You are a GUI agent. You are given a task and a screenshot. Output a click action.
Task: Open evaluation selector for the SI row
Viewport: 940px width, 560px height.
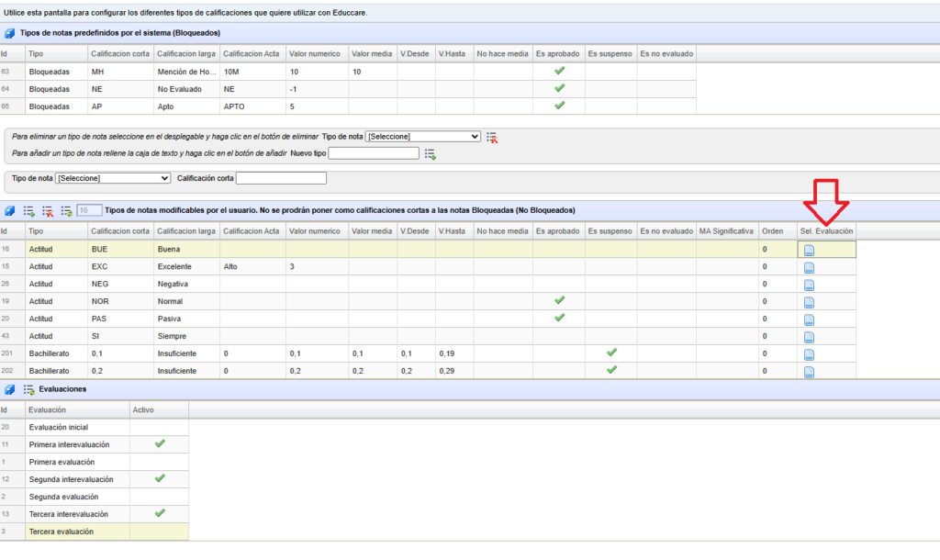[x=809, y=337]
